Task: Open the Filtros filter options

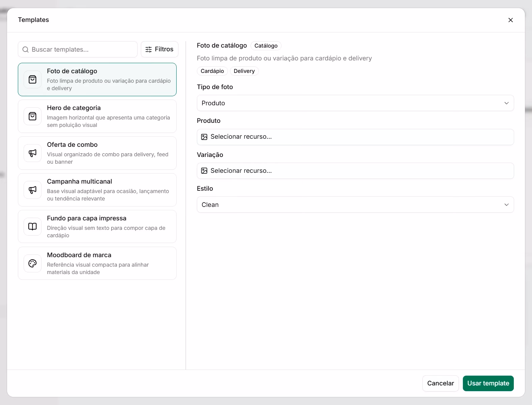Action: [159, 49]
